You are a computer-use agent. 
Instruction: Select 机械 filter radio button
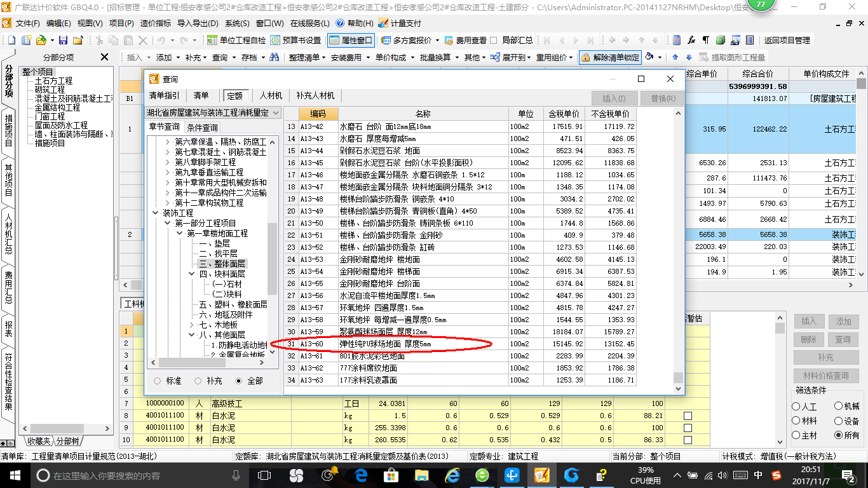[839, 406]
